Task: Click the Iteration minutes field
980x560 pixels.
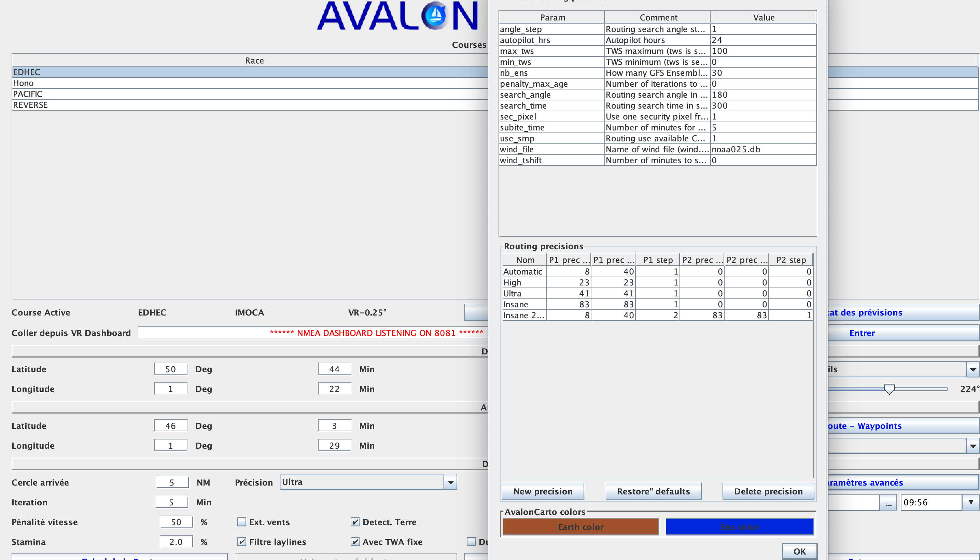Action: click(171, 502)
